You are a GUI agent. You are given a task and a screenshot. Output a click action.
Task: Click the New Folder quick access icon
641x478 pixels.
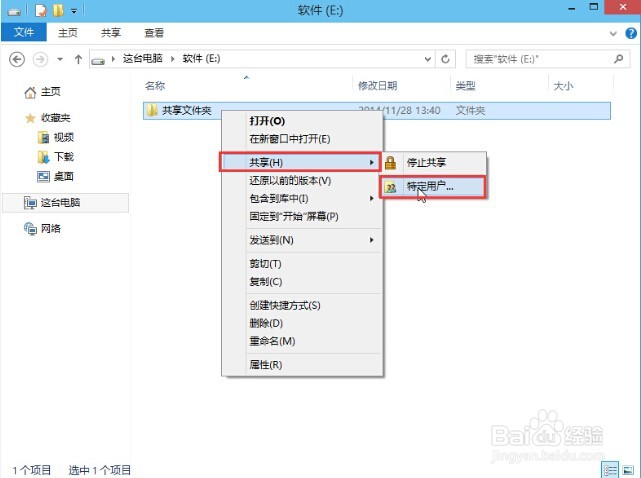pyautogui.click(x=58, y=11)
